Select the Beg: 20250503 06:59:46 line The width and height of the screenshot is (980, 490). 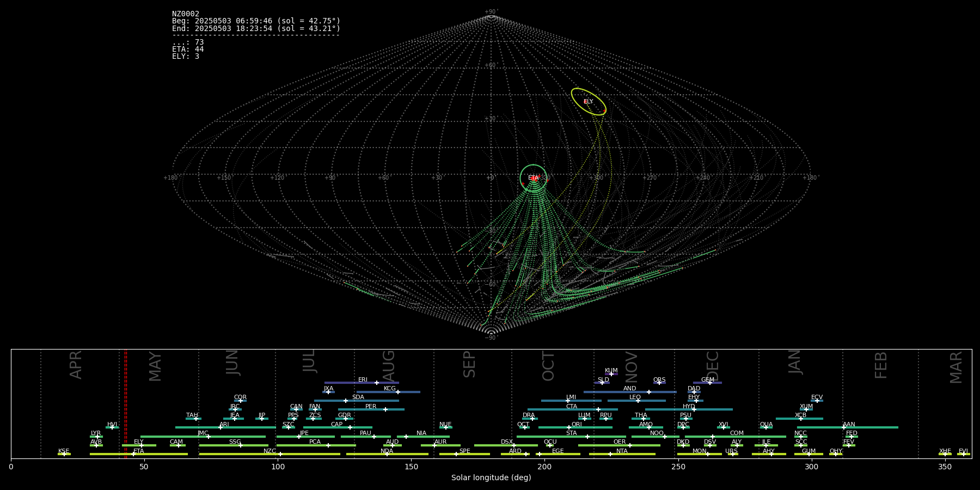click(256, 21)
